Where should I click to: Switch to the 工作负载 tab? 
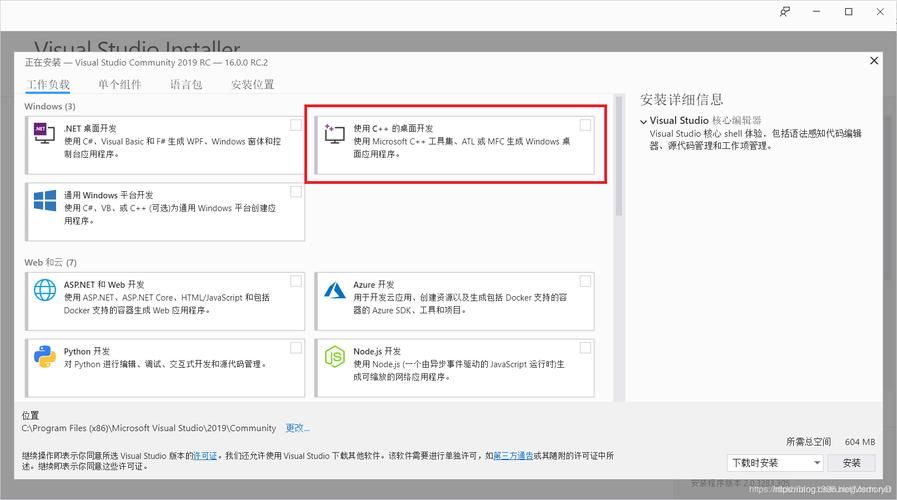(48, 85)
